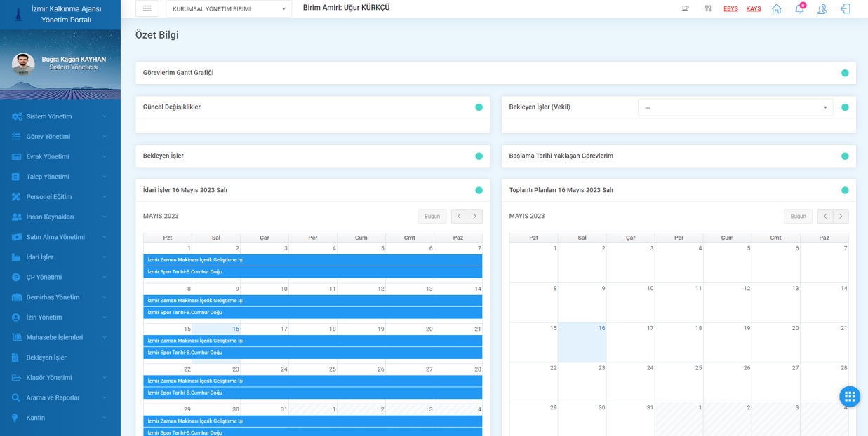This screenshot has width=868, height=436.
Task: Go to previous month in Toplantı Planları calendar
Action: pyautogui.click(x=825, y=217)
